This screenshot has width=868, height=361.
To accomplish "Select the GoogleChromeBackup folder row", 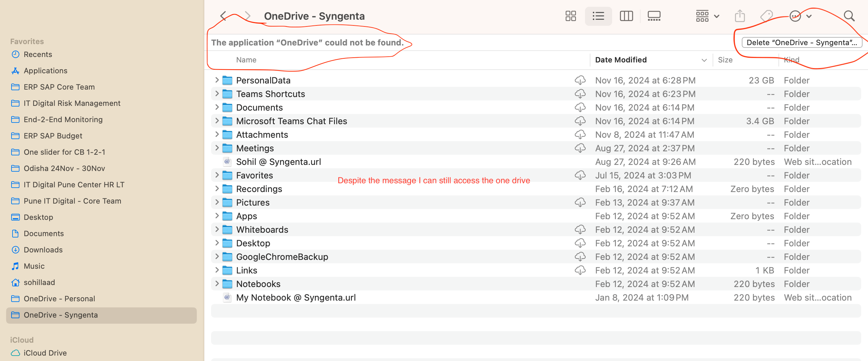I will 536,256.
